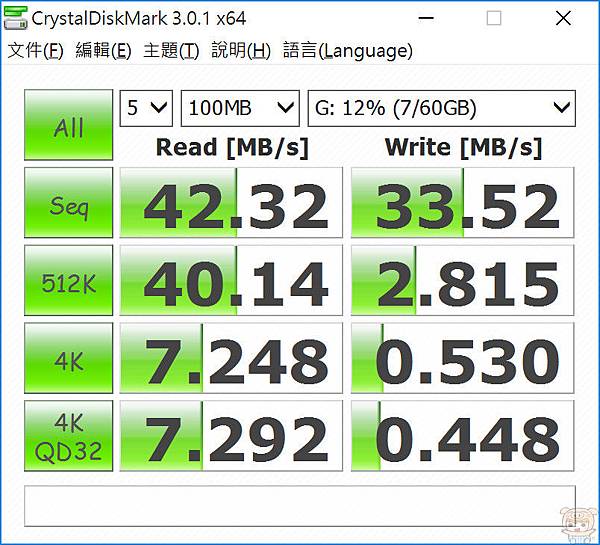The width and height of the screenshot is (600, 545).
Task: Start the Seq benchmark
Action: [x=68, y=202]
